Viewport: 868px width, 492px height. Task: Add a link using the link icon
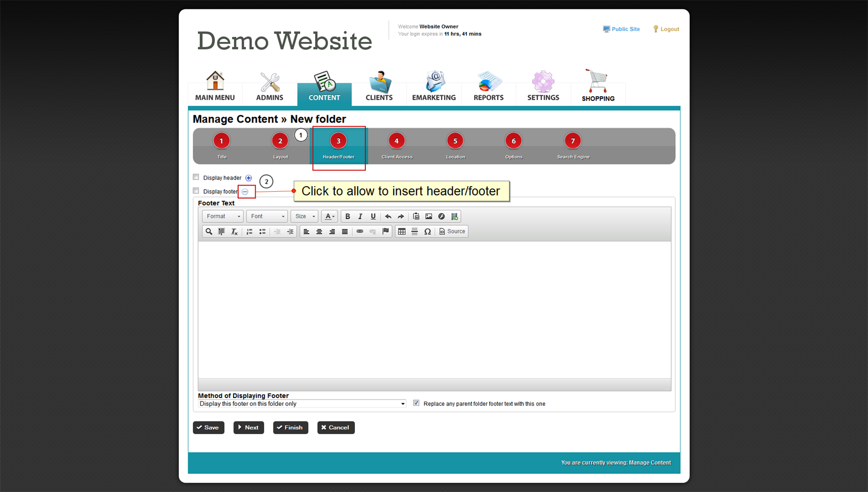(360, 232)
